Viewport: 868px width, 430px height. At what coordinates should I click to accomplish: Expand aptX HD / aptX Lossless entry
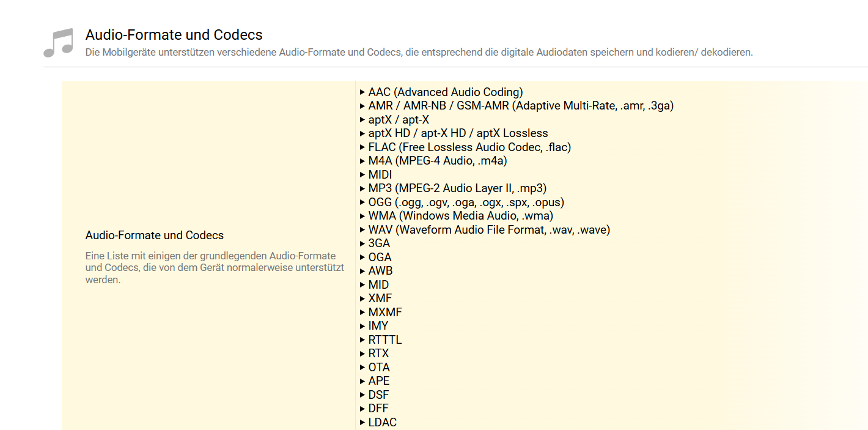click(x=454, y=133)
